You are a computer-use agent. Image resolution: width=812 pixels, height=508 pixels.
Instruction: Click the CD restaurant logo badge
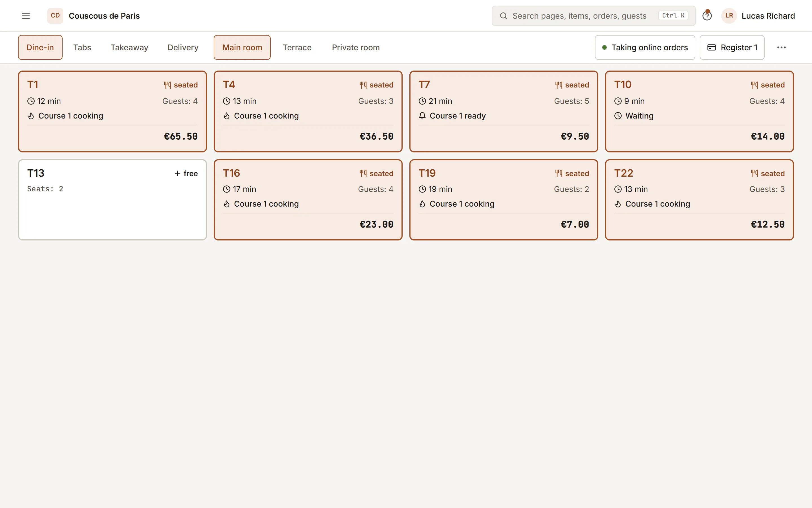(x=55, y=16)
